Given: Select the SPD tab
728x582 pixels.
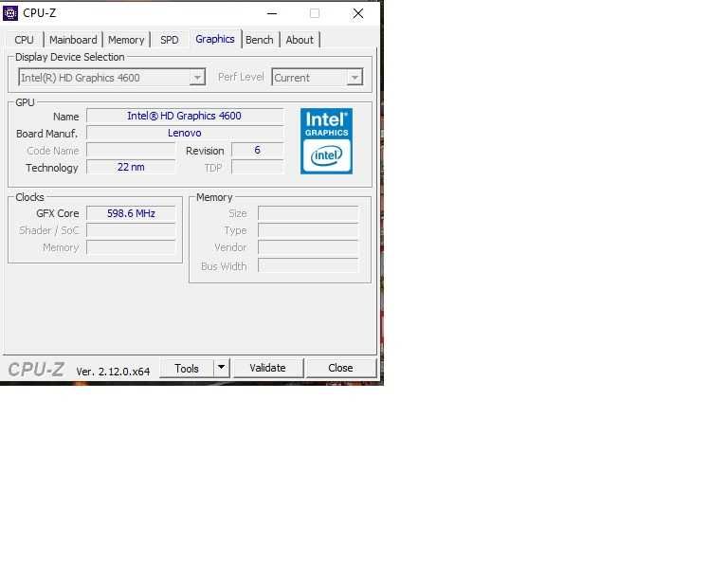Looking at the screenshot, I should click(170, 40).
